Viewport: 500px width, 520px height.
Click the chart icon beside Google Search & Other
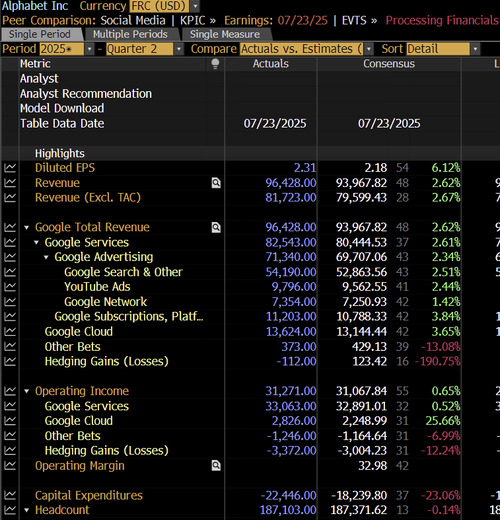point(10,272)
